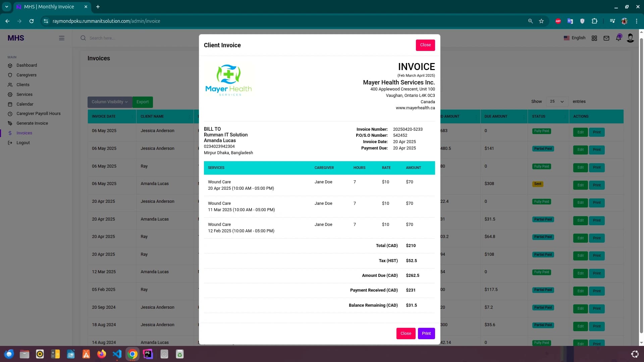Click the MHS logo text

(x=16, y=38)
